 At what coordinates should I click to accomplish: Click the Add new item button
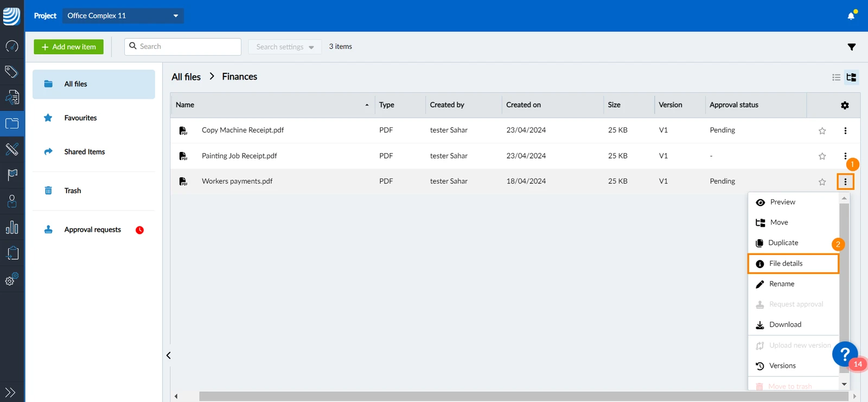(68, 47)
